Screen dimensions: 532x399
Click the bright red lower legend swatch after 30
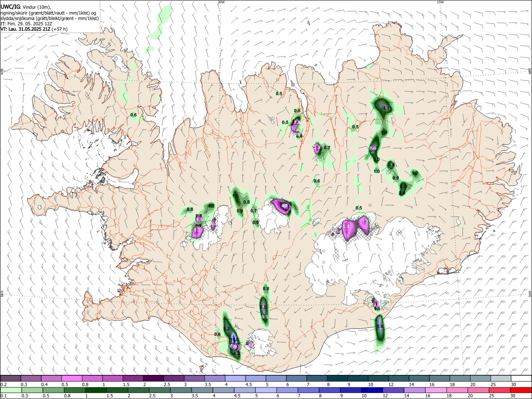pyautogui.click(x=521, y=390)
